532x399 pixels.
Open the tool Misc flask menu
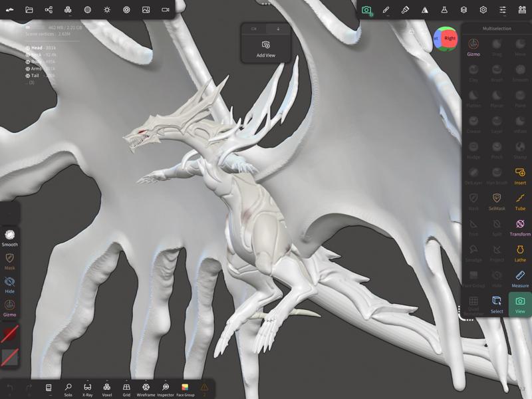(444, 10)
